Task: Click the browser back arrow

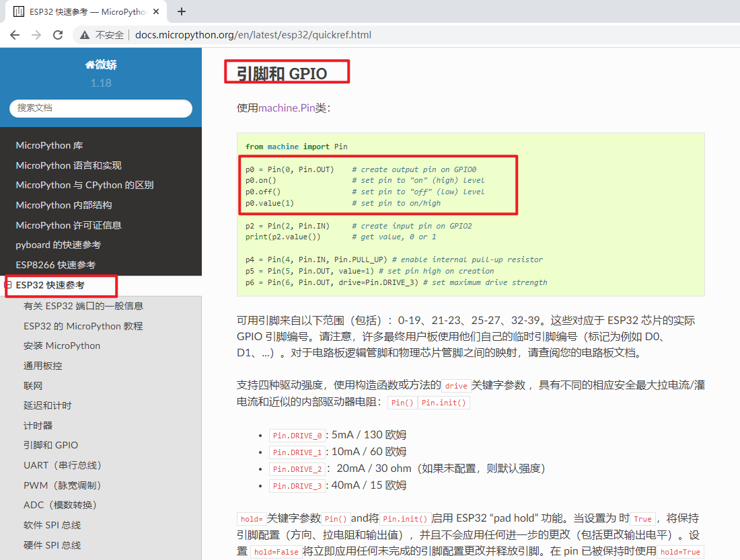Action: pos(15,35)
